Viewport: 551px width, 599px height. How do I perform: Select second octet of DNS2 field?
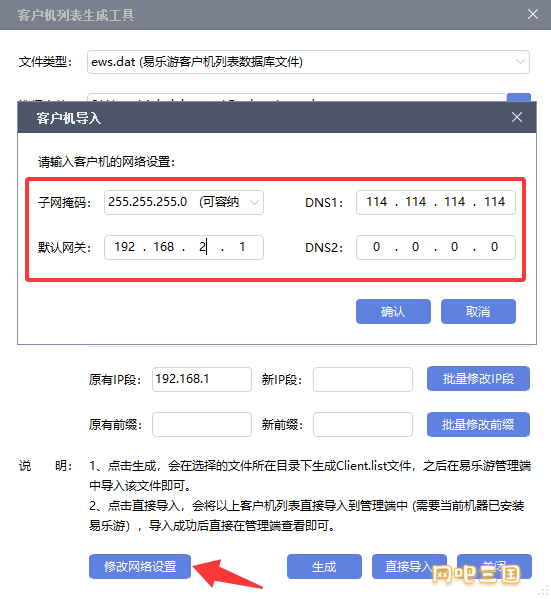[415, 247]
